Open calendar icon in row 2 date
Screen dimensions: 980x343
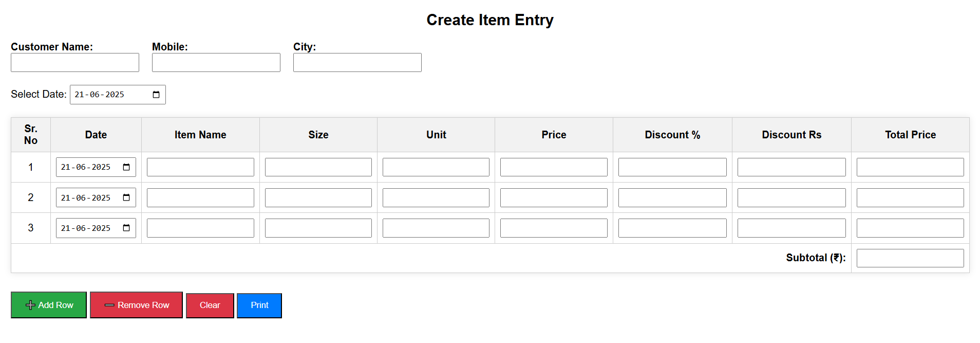pos(126,197)
